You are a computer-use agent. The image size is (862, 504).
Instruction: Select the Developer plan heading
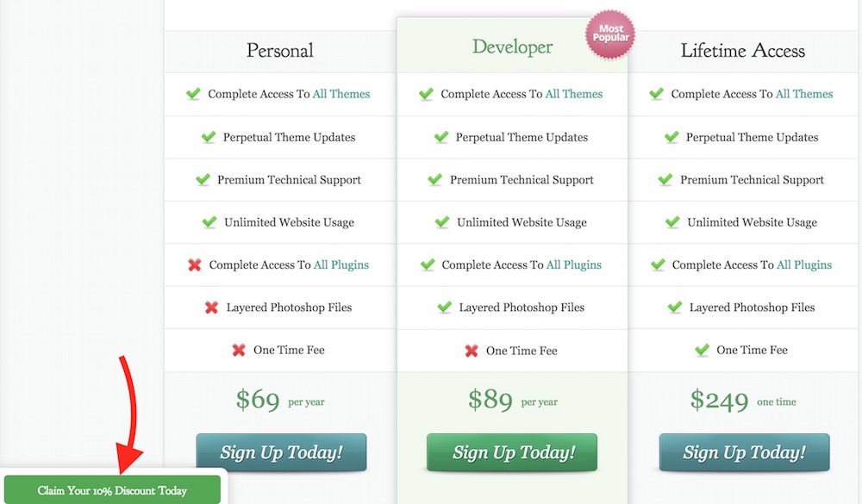(512, 47)
